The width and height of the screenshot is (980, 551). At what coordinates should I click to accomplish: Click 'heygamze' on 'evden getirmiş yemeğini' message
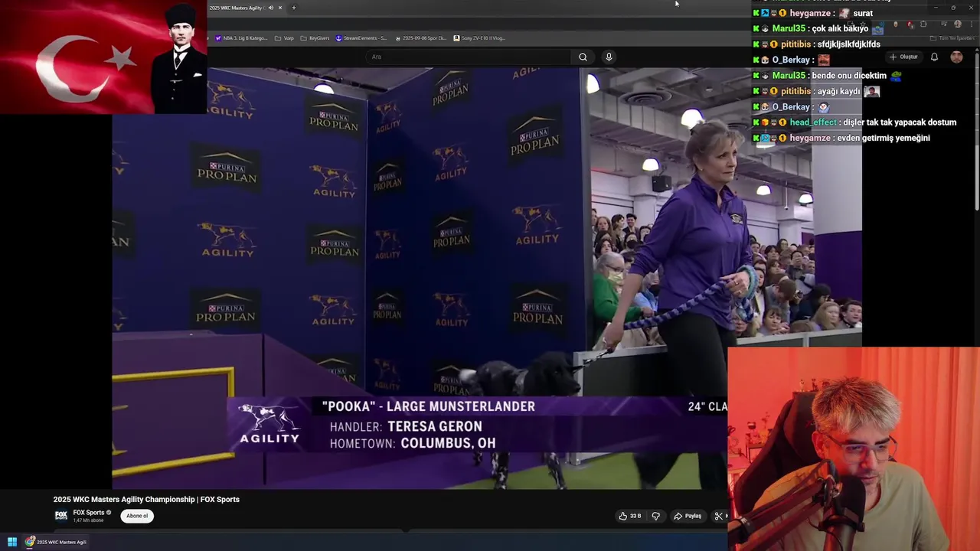(x=810, y=138)
